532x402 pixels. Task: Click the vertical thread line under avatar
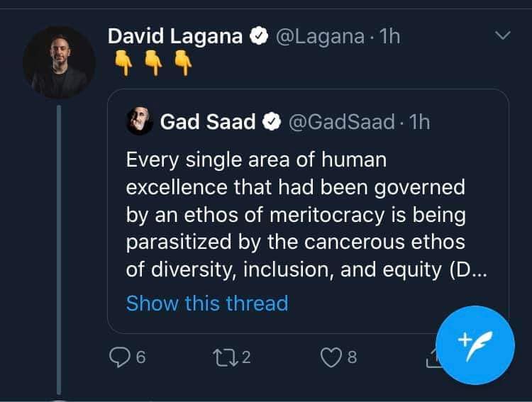(x=59, y=248)
